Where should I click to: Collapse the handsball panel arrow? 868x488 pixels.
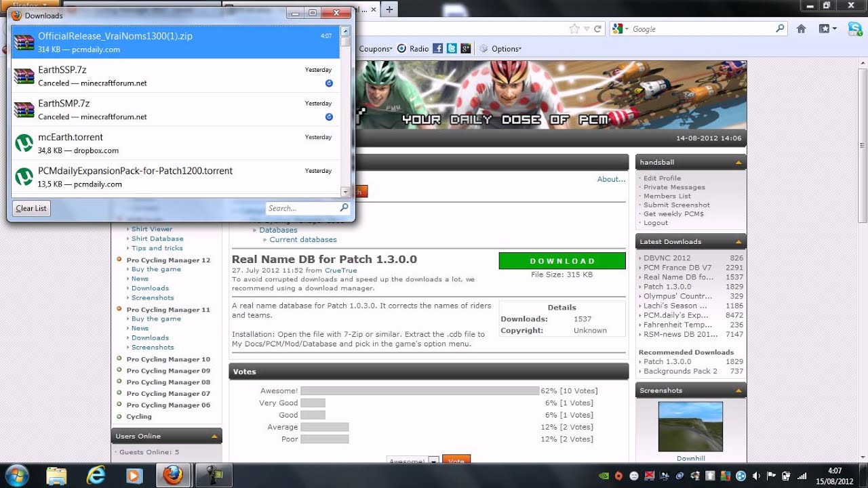tap(738, 163)
